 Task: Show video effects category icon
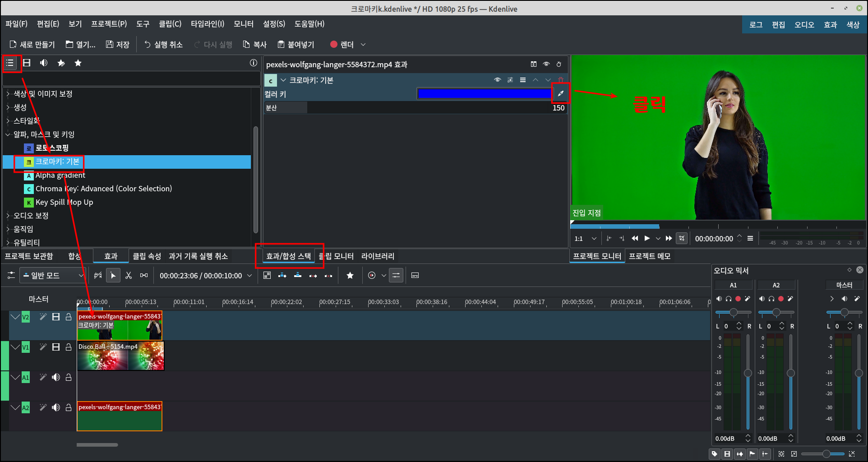click(x=27, y=63)
